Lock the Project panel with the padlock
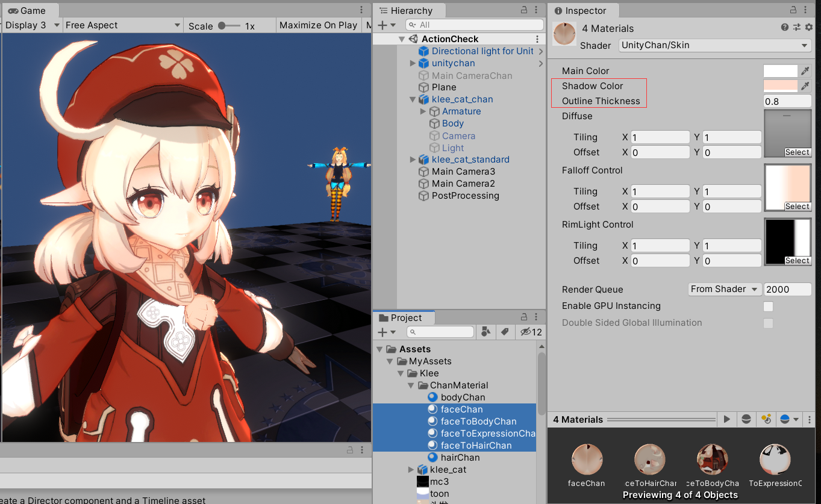 pos(525,317)
